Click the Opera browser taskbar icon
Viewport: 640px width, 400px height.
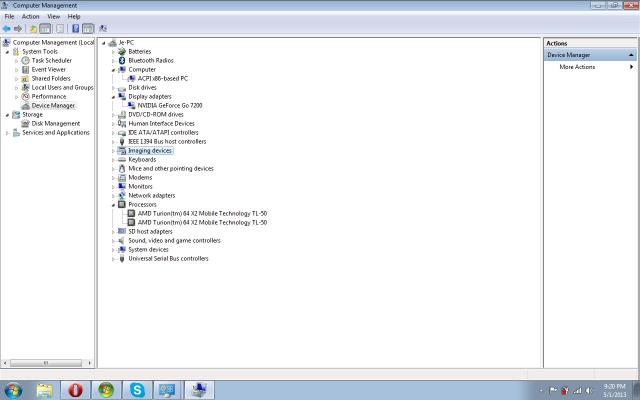coord(75,390)
